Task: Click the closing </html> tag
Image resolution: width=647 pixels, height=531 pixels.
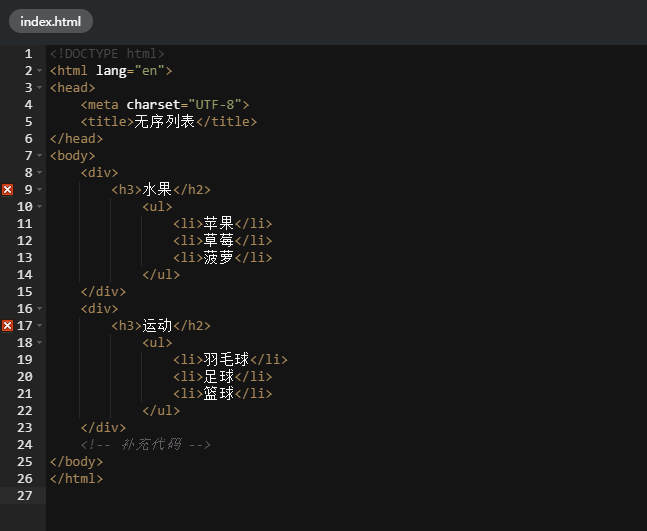Action: point(76,479)
